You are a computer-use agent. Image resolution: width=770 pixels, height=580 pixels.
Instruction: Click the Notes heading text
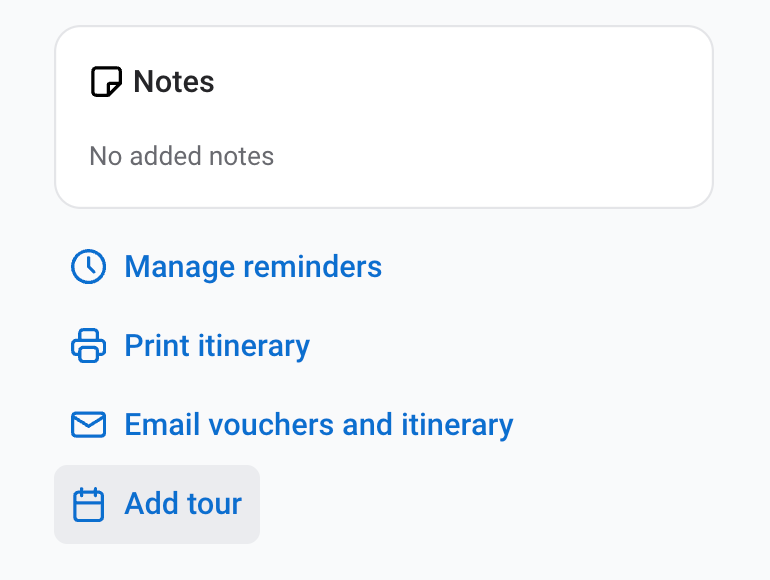174,81
